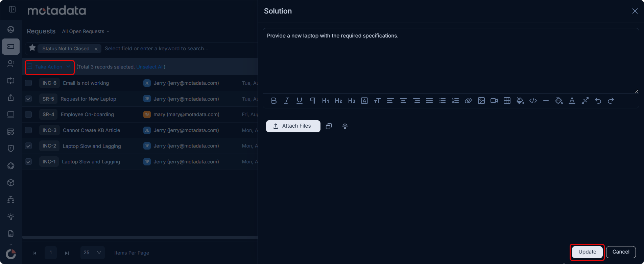The image size is (644, 264).
Task: Open page number 1 field
Action: [x=51, y=253]
